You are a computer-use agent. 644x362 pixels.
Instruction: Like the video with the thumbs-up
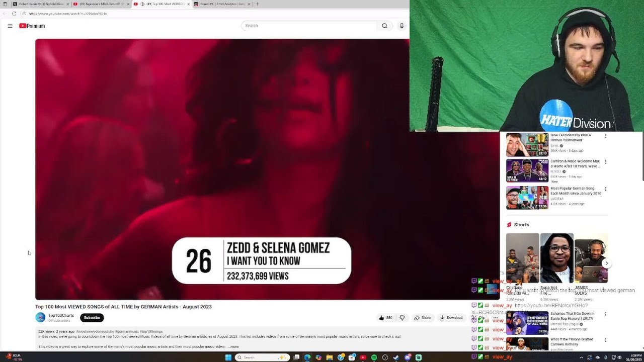pyautogui.click(x=385, y=318)
